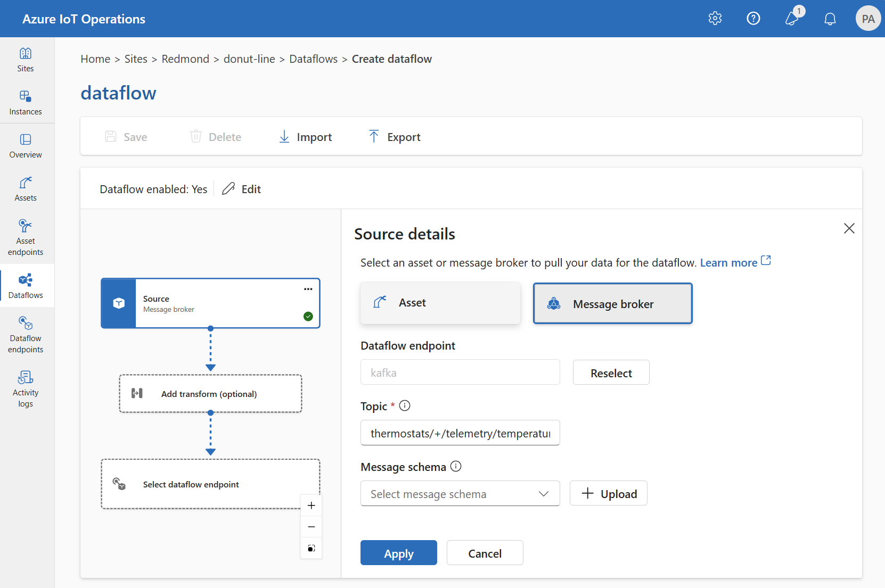This screenshot has height=588, width=885.
Task: Go to Dataflows breadcrumb
Action: pos(313,59)
